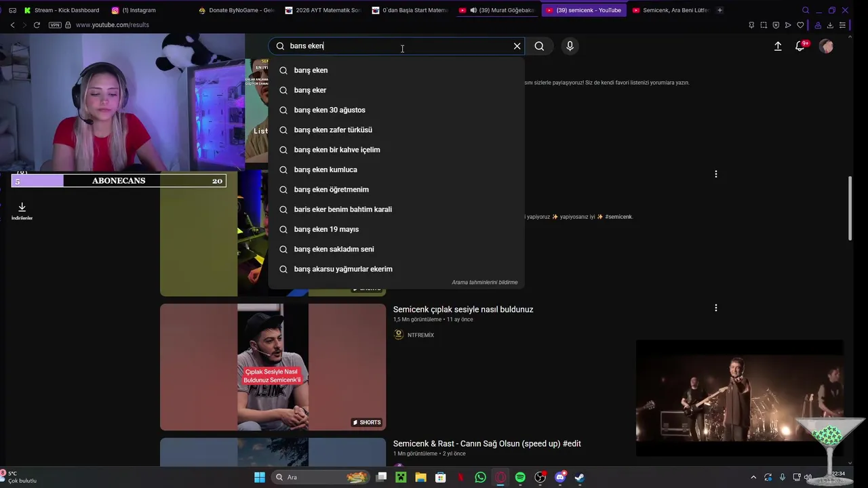This screenshot has height=488, width=868.
Task: Click the ABONECANS progress bar overlay
Action: (119, 181)
